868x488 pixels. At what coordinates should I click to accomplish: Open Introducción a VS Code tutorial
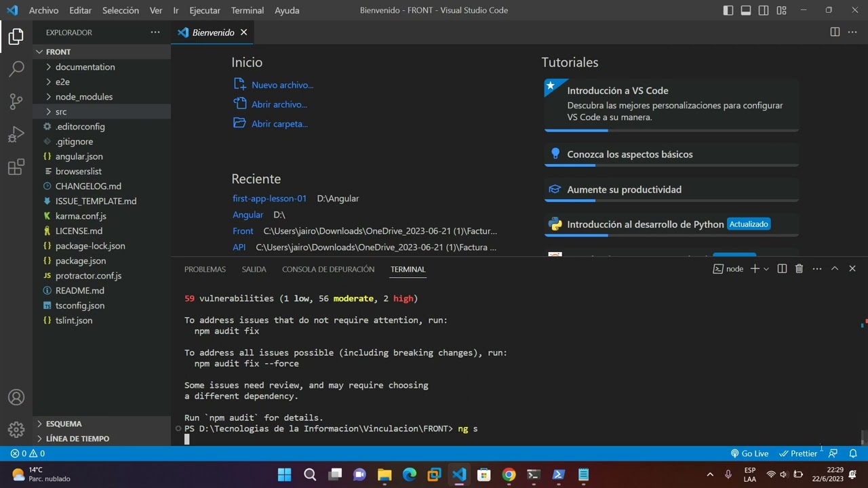pyautogui.click(x=671, y=104)
